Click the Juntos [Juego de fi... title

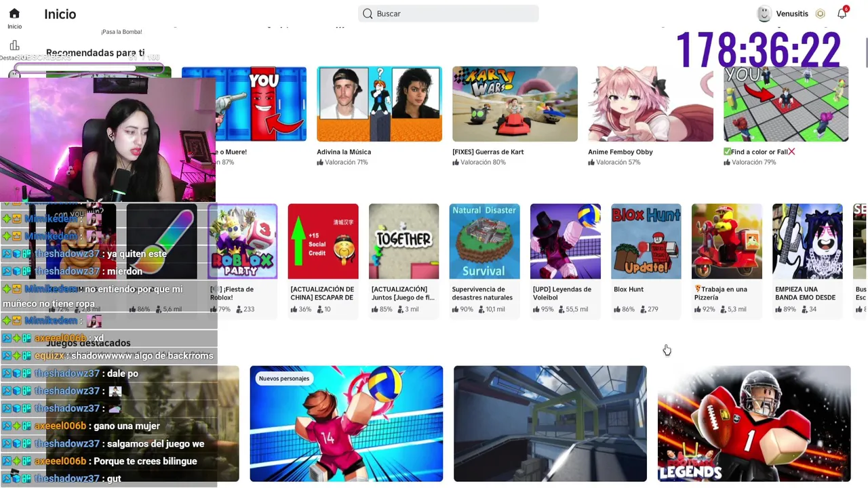point(403,293)
